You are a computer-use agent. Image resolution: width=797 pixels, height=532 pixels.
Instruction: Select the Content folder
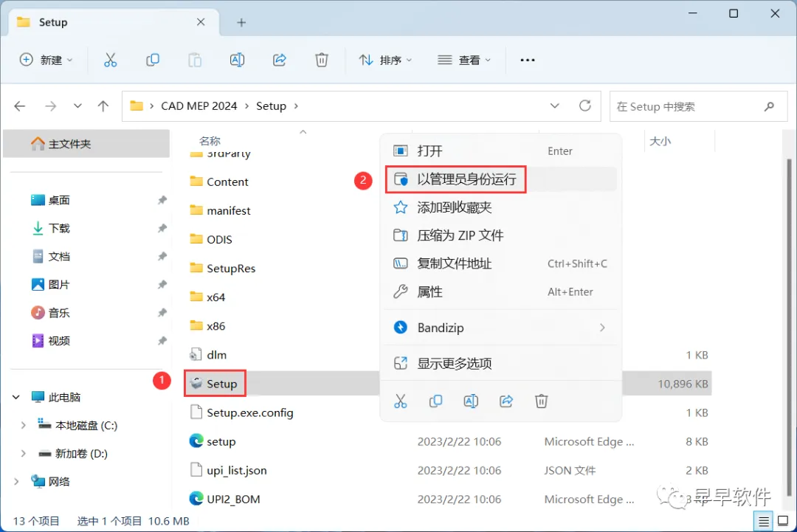218,182
